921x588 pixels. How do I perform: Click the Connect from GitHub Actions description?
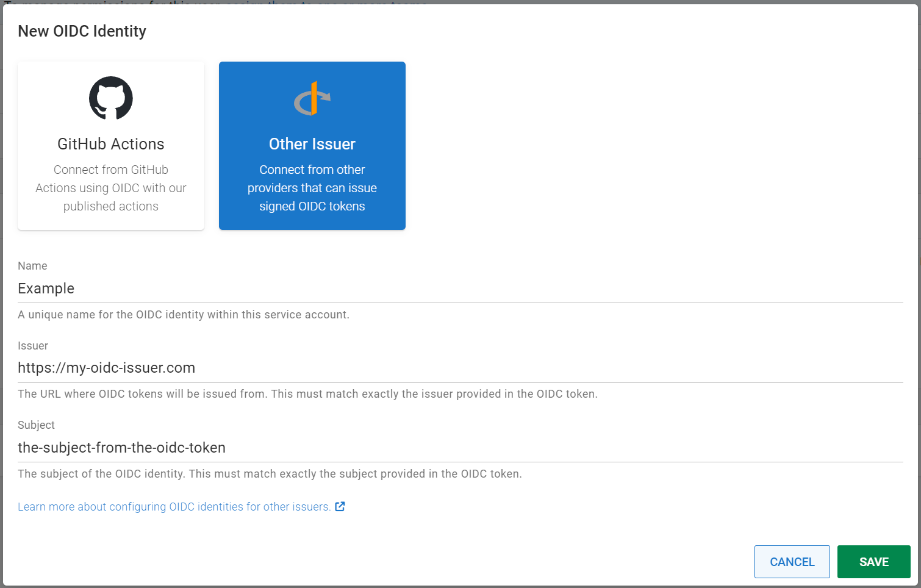(x=110, y=188)
